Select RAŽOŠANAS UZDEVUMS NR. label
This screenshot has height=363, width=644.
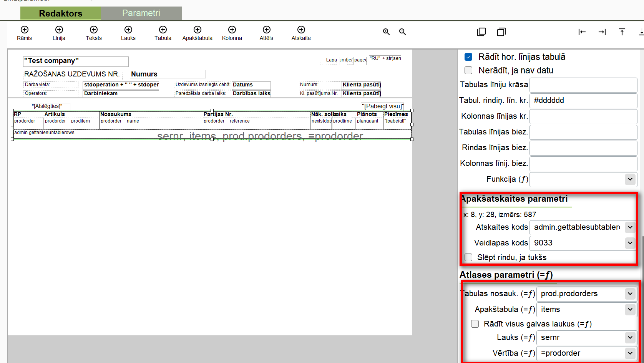[x=72, y=74]
